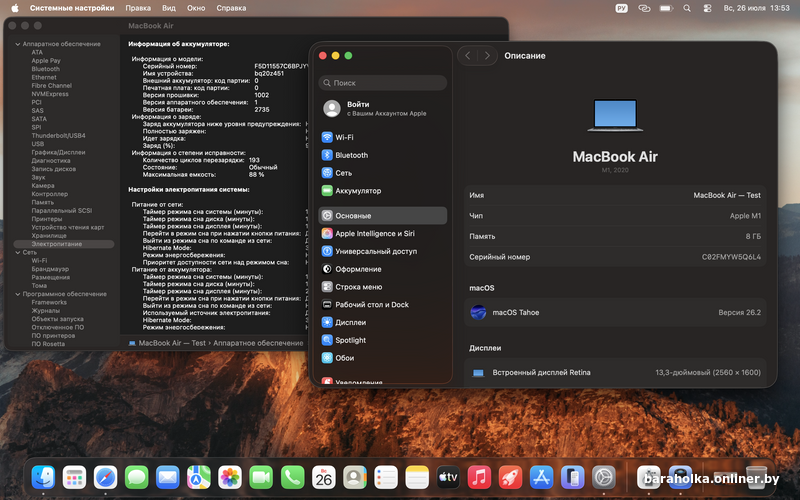The height and width of the screenshot is (500, 800).
Task: Open Рабочий стол и Dock settings
Action: pos(383,305)
